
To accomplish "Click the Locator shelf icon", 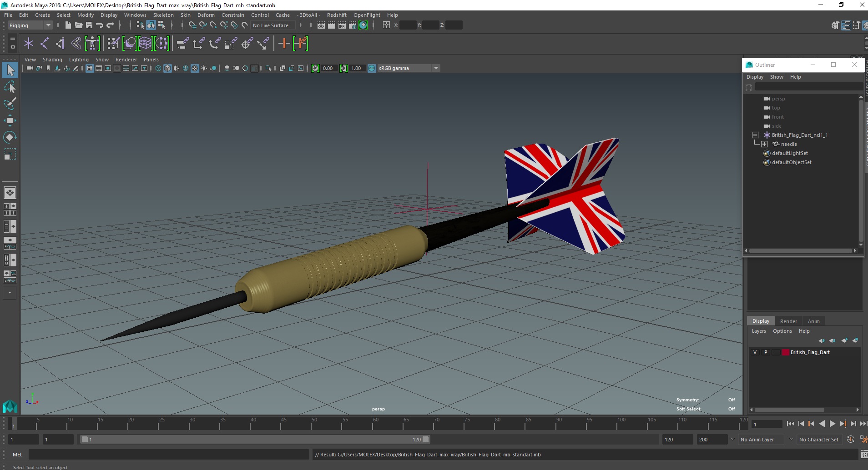I will (29, 44).
